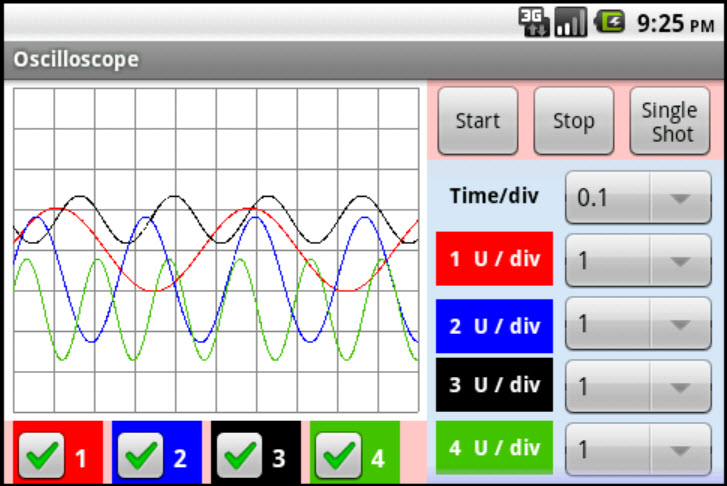Viewport: 727px width, 486px height.
Task: Click the signal strength bars icon
Action: coord(571,22)
